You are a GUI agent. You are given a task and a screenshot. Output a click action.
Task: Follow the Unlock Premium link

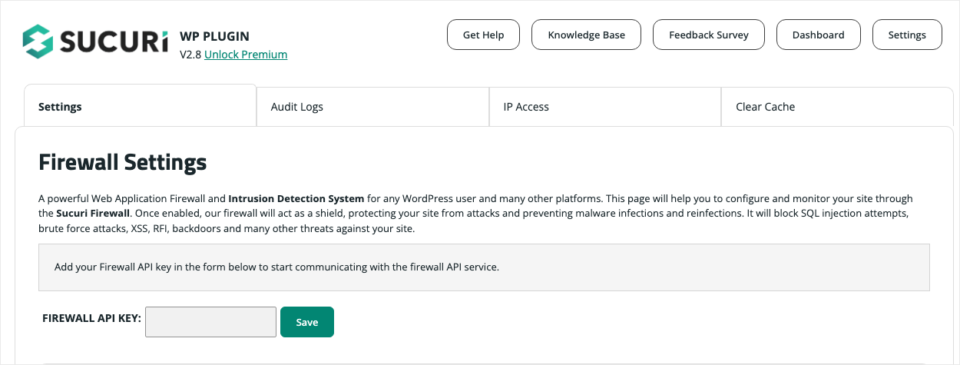point(246,55)
